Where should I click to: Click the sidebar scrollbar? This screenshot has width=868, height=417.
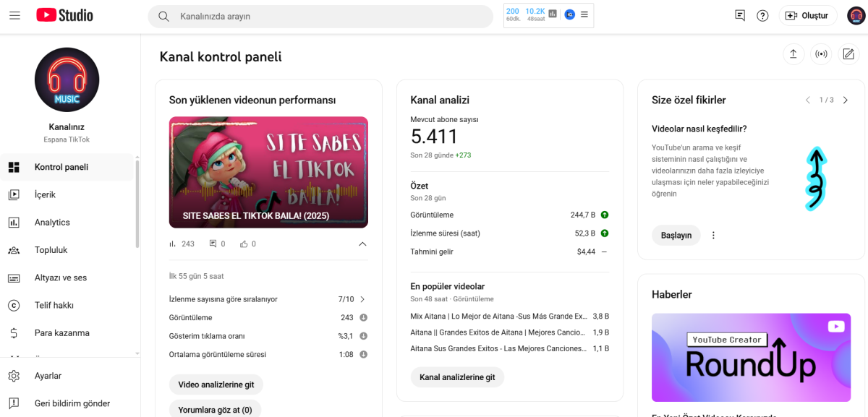coord(137,205)
